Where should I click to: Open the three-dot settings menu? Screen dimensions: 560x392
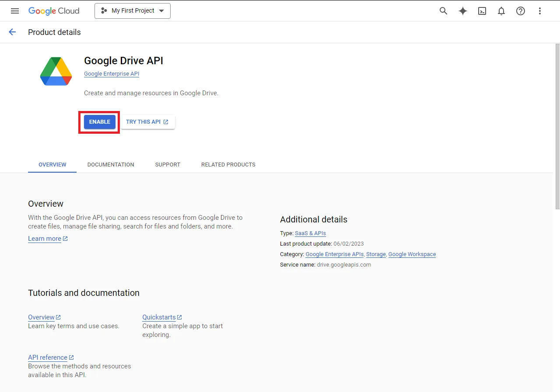(x=540, y=11)
